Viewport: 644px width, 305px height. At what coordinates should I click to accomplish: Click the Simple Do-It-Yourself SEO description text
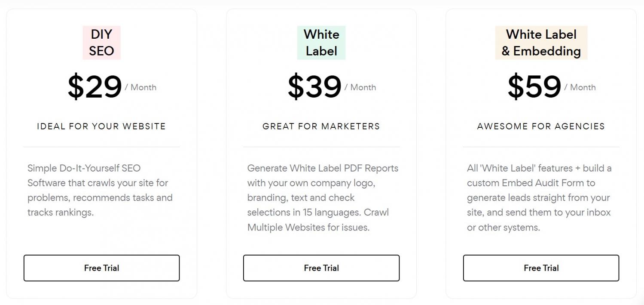click(x=100, y=190)
